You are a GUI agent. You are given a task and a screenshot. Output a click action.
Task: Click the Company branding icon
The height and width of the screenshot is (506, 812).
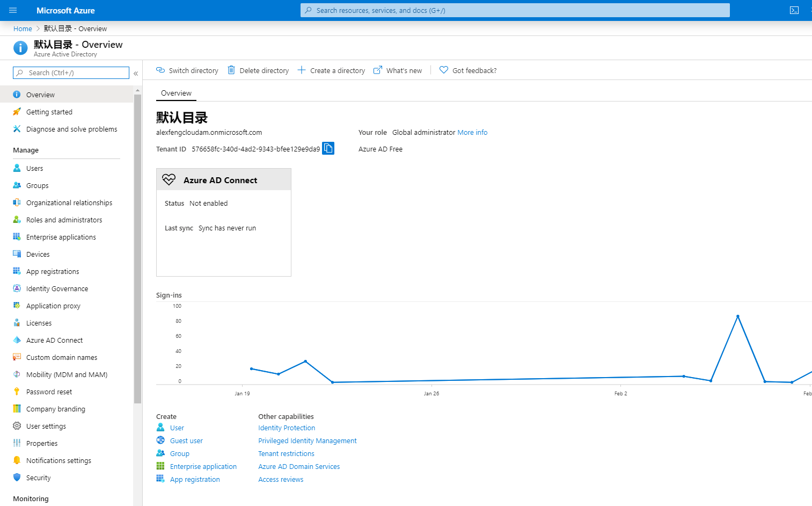[17, 409]
